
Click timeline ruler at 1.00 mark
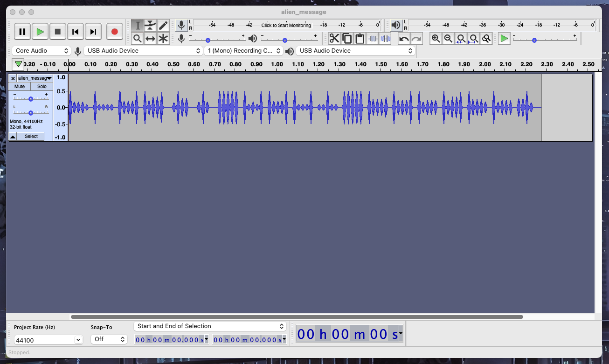(x=277, y=64)
